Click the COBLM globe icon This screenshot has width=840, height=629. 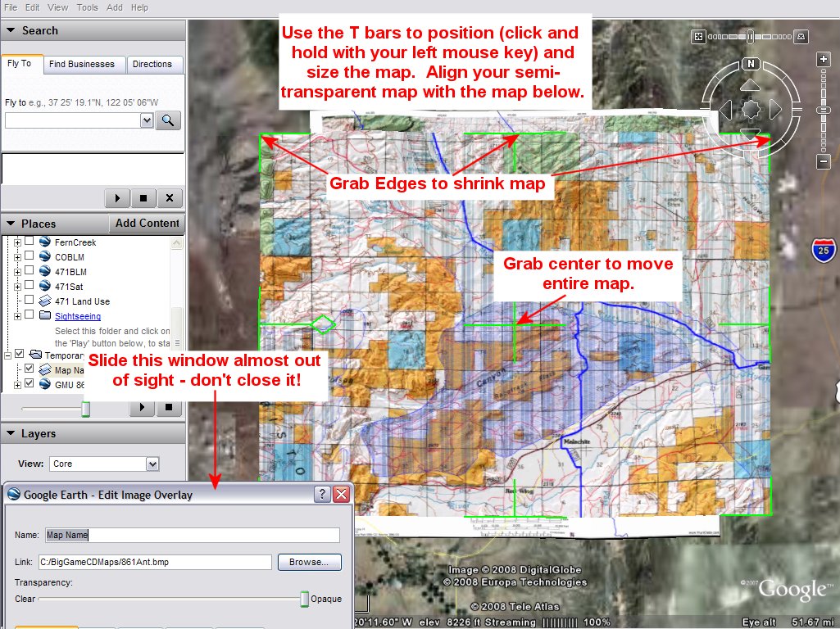coord(45,256)
